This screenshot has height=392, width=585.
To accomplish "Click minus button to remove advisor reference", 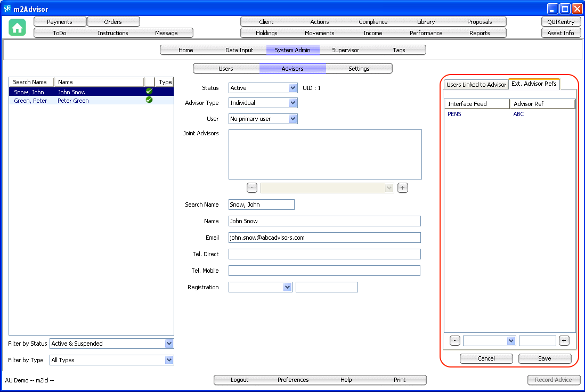I will coord(455,341).
